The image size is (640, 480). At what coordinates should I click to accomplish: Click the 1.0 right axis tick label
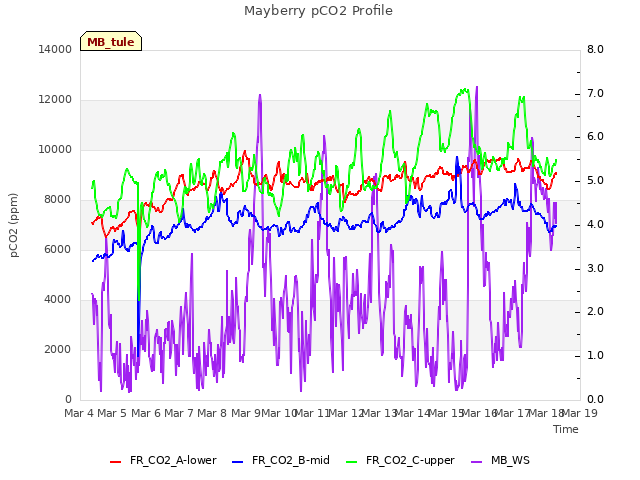pos(595,356)
